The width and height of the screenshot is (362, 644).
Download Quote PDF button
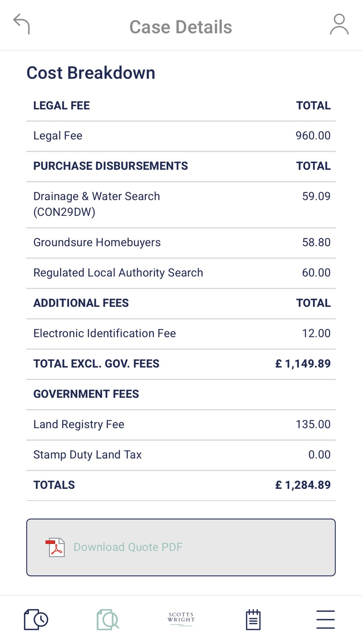coord(181,547)
